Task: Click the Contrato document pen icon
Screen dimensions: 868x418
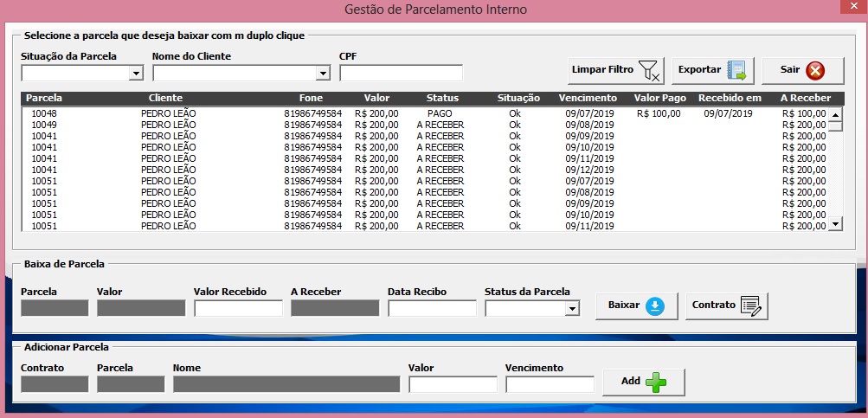Action: pyautogui.click(x=750, y=305)
